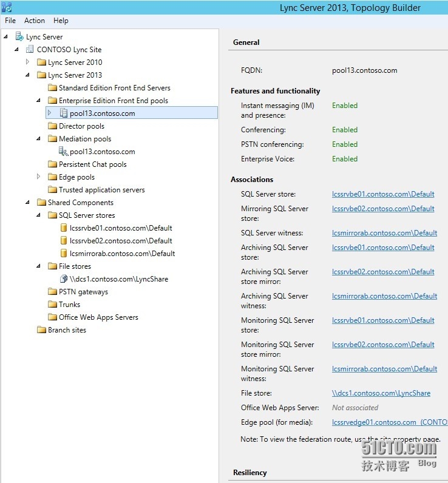Click the Standard Edition Front End Servers folder icon
This screenshot has height=483, width=448.
click(52, 88)
